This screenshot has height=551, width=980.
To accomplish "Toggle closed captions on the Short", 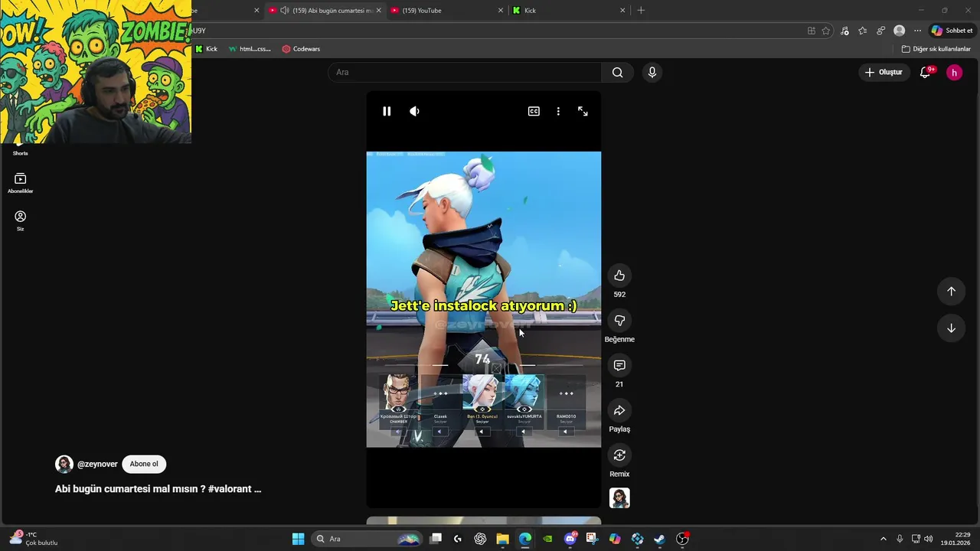I will tap(534, 111).
